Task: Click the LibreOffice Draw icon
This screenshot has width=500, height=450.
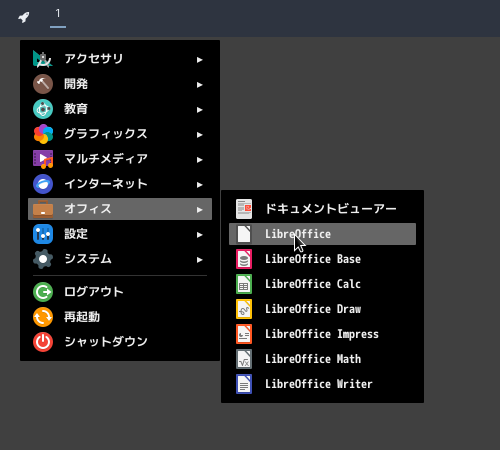Action: pos(244,309)
